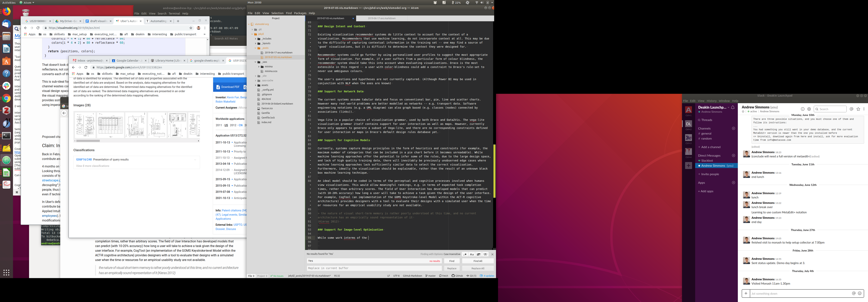Click patent images horizontal scrollbar

88,141
